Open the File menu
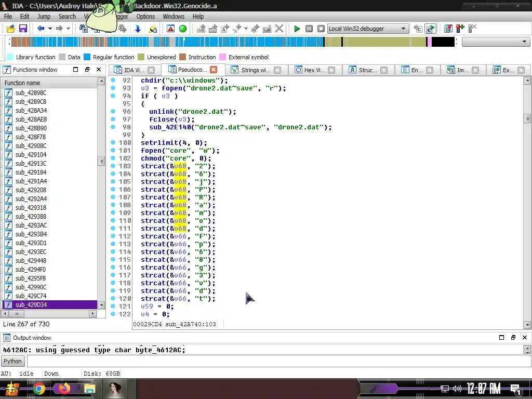The height and width of the screenshot is (399, 532). [8, 16]
